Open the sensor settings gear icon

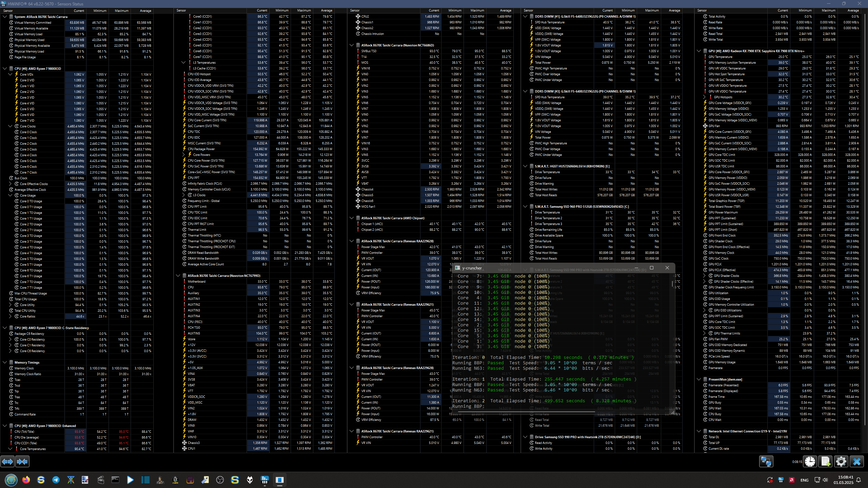click(841, 462)
